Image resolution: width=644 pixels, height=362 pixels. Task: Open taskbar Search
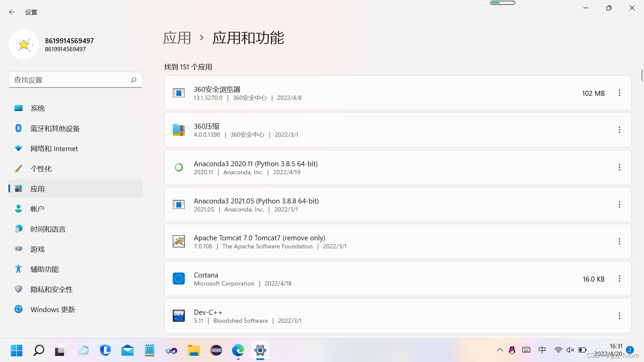coord(39,351)
